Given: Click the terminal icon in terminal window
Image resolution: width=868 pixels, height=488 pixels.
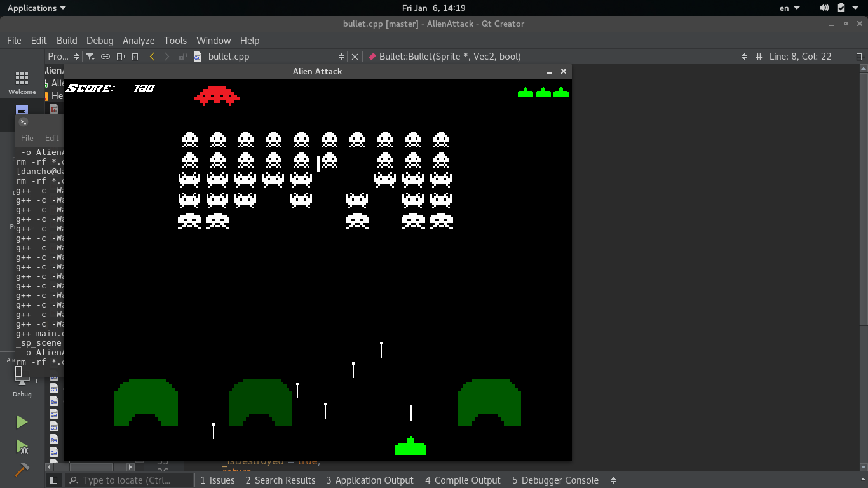Looking at the screenshot, I should tap(24, 122).
